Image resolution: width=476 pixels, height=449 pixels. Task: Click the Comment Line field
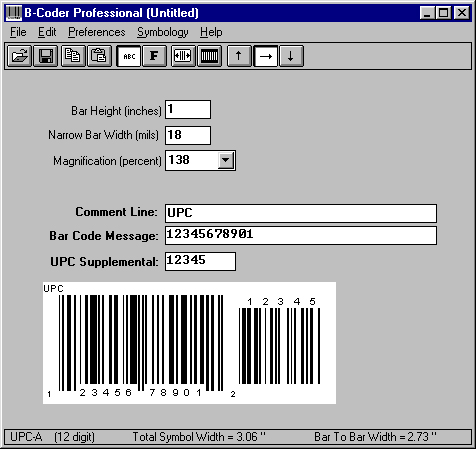pyautogui.click(x=301, y=213)
